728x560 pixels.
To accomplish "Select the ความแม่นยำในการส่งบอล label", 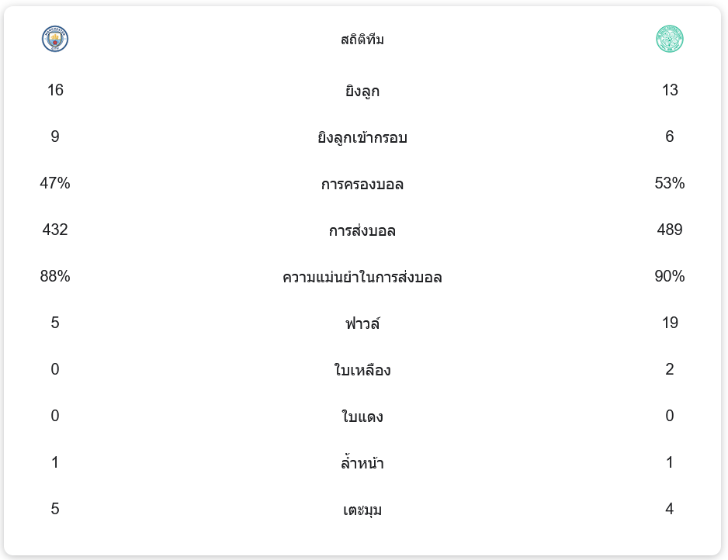I will [x=362, y=277].
